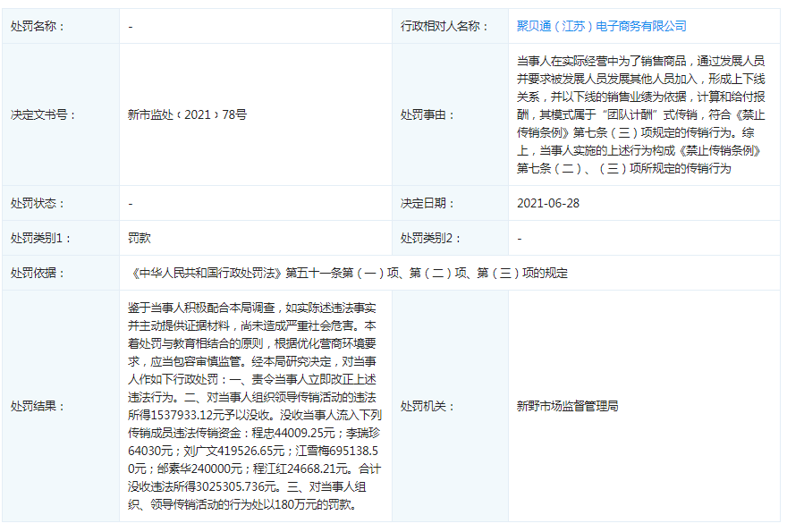Click the penalty reason paragraph about 团队计酬 传销

[640, 114]
